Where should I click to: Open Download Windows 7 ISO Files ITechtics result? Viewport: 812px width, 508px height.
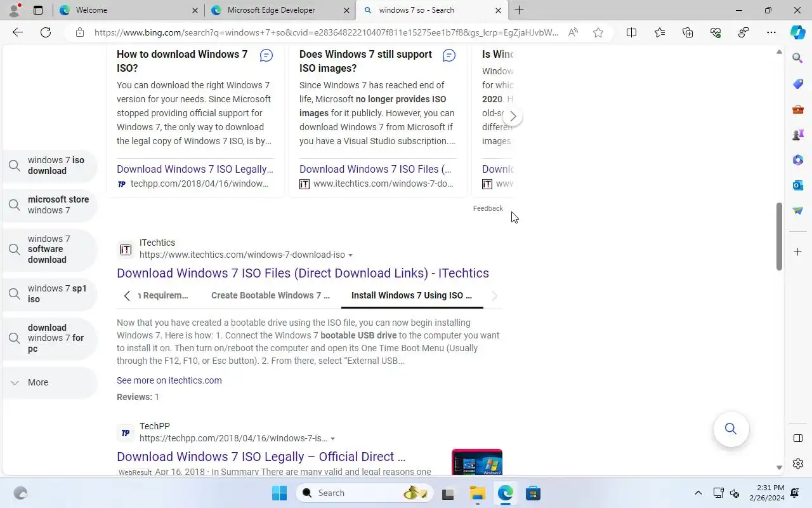pyautogui.click(x=303, y=273)
